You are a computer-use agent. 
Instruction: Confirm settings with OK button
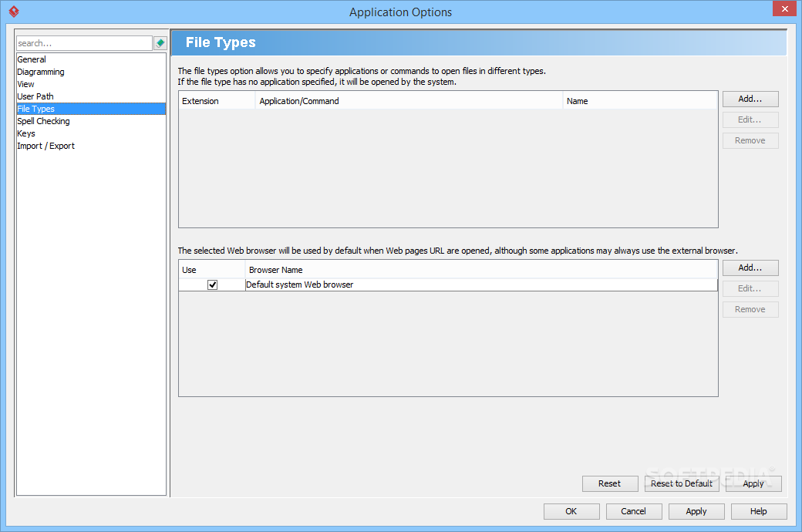(571, 511)
